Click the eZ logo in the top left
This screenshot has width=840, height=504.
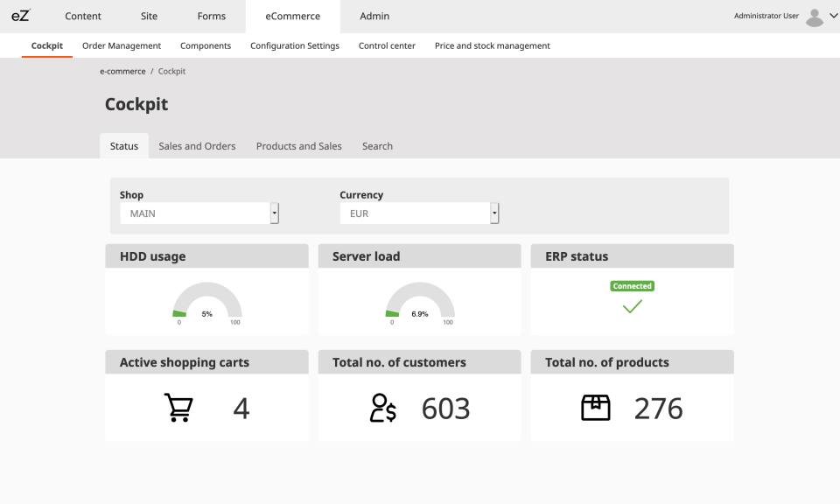coord(19,15)
